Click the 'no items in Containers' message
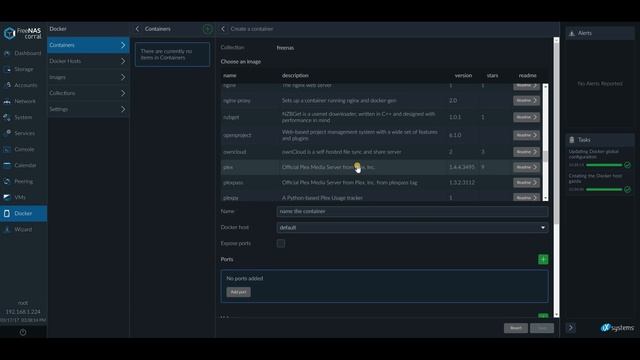 [172, 54]
